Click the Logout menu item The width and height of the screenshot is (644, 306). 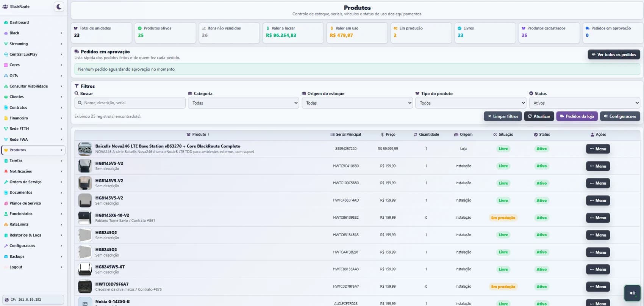[x=33, y=267]
